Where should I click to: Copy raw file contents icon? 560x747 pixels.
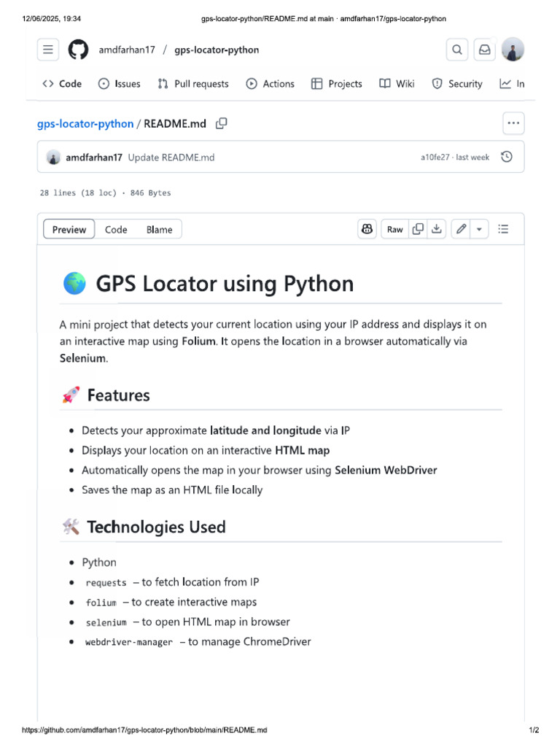point(418,229)
